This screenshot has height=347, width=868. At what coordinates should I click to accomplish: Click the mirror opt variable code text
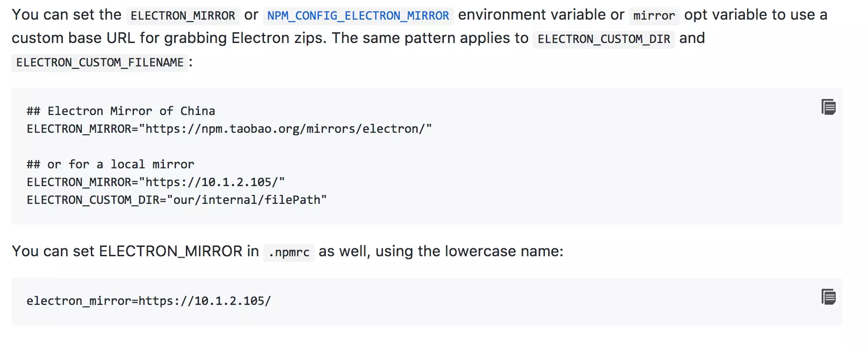(x=654, y=16)
